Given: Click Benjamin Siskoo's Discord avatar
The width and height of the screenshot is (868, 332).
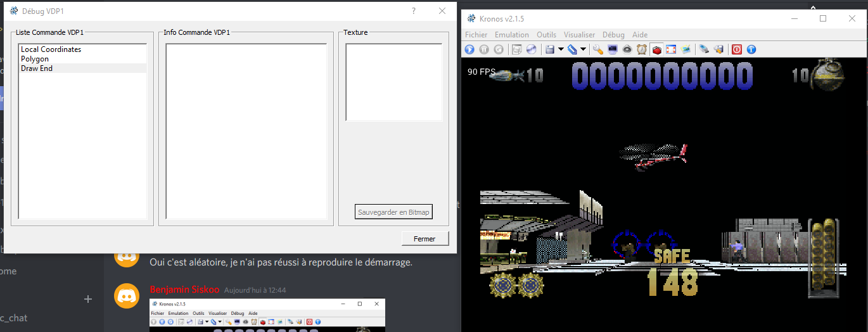Looking at the screenshot, I should coord(127,296).
